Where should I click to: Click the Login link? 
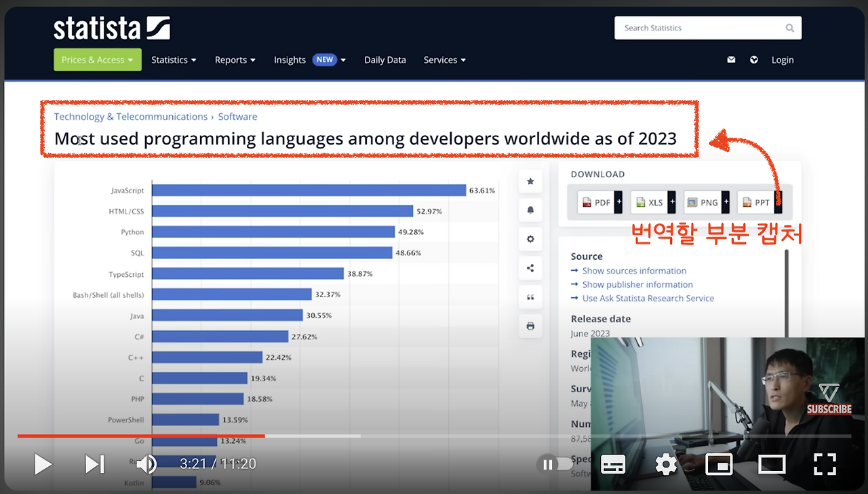click(x=783, y=60)
